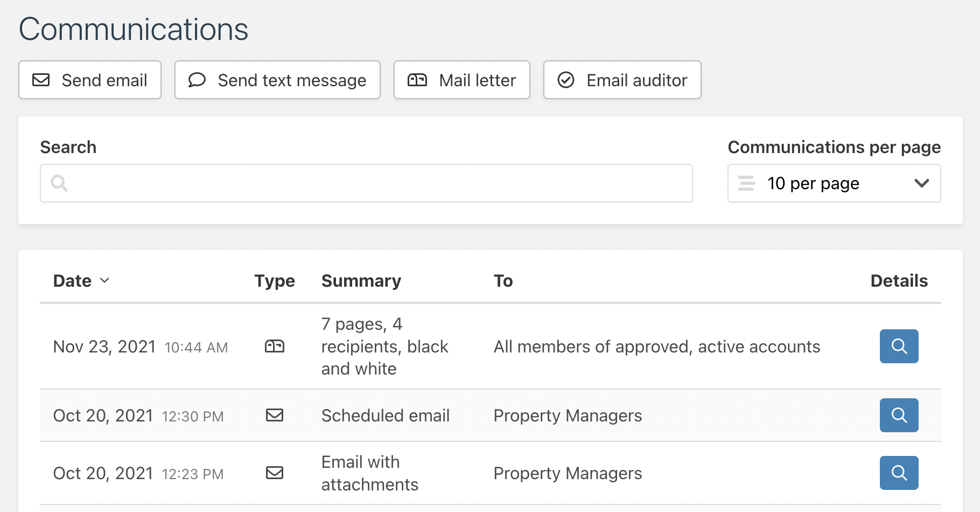Screen dimensions: 980x512
Task: Expand the 10 per page chevron arrow
Action: [922, 183]
